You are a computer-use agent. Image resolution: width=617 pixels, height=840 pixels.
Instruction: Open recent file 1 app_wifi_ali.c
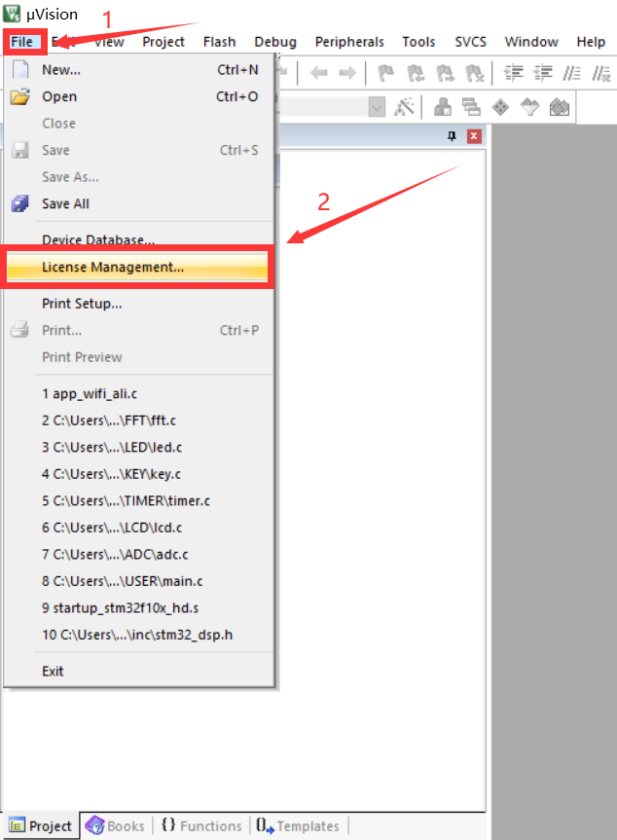[x=139, y=394]
